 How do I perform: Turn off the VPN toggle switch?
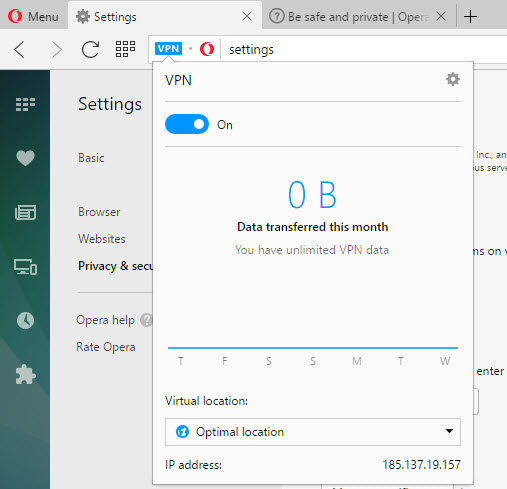(187, 124)
